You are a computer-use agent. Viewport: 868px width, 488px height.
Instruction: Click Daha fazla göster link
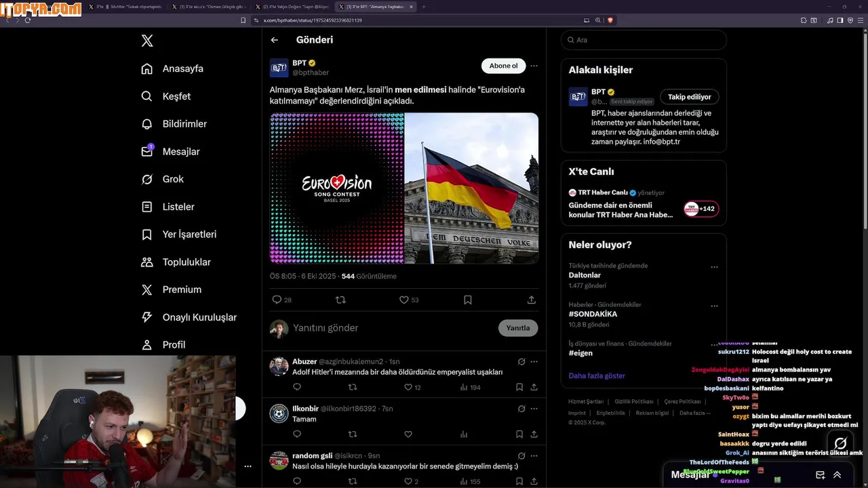[x=597, y=375]
